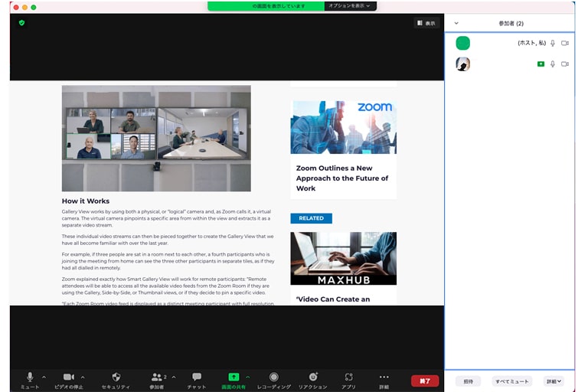Click the green 画面の共有 share icon

pyautogui.click(x=234, y=377)
